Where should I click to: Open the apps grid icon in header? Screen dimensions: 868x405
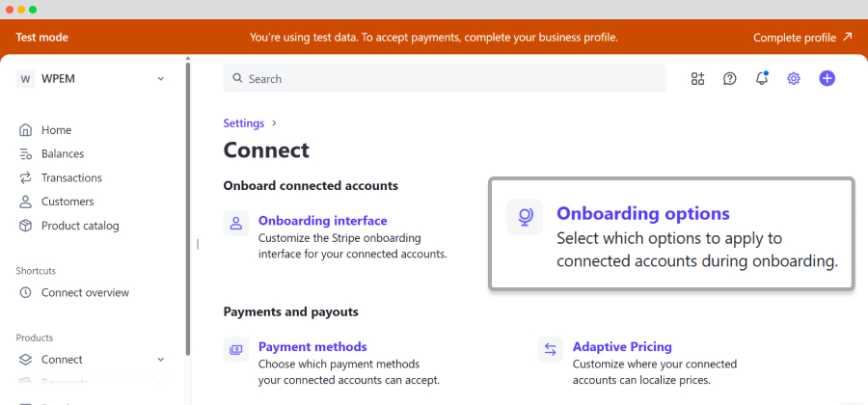click(x=697, y=78)
